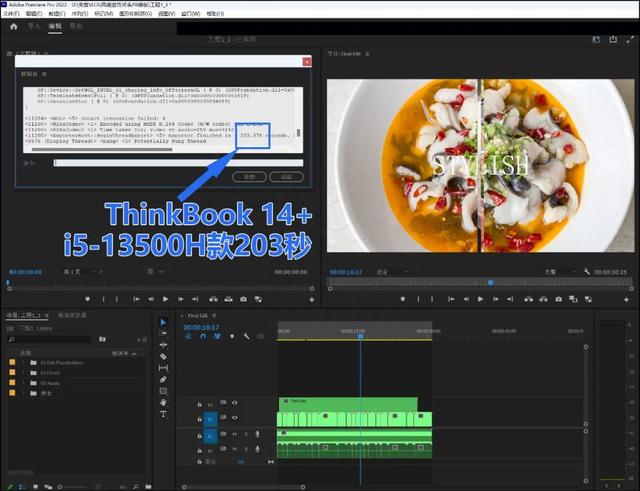Image resolution: width=640 pixels, height=491 pixels.
Task: Open Source monitor button editor plus
Action: click(x=312, y=300)
